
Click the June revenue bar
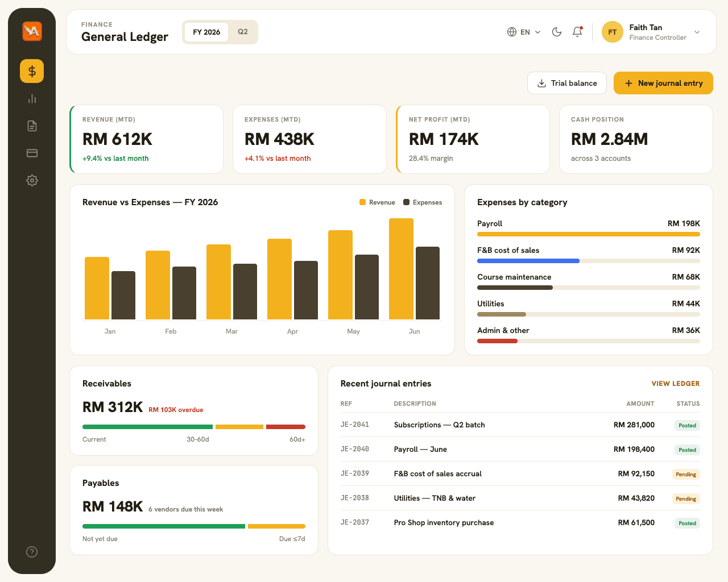(x=401, y=269)
